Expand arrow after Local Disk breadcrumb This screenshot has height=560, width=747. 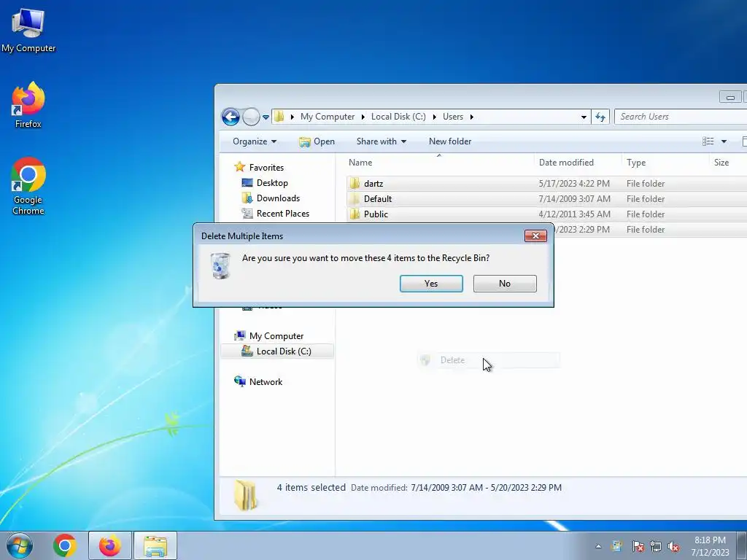coord(435,117)
